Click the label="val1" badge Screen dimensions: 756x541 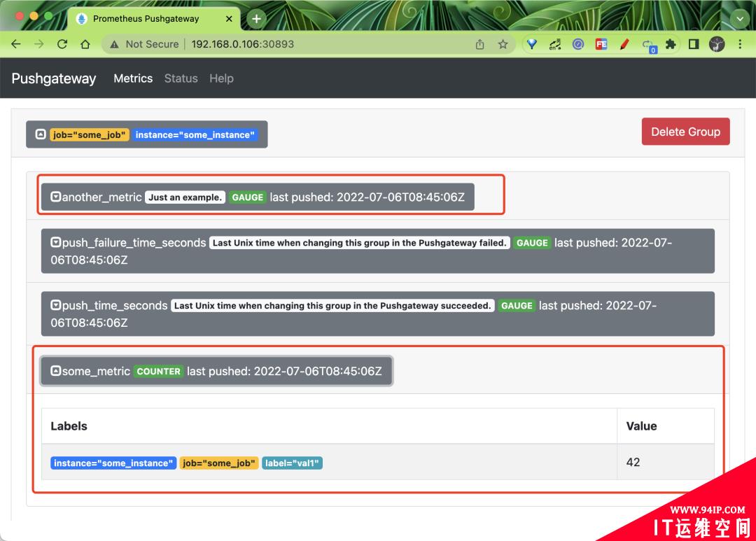(x=292, y=463)
